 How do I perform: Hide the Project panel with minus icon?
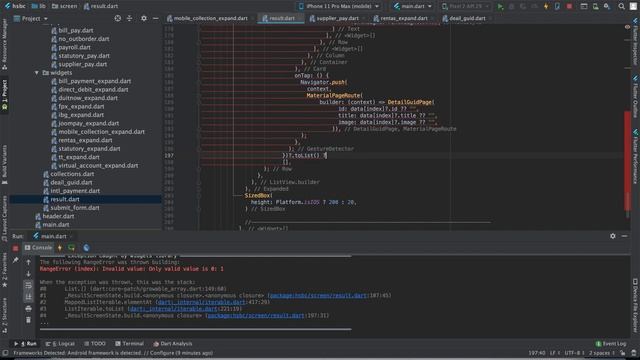[156, 18]
